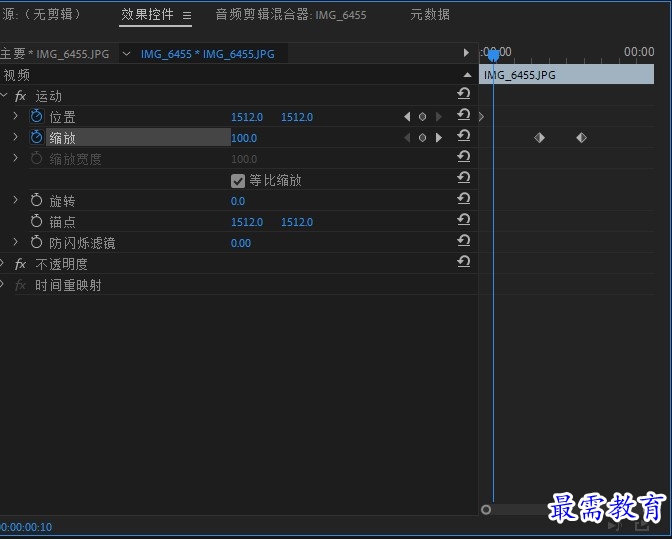Screen dimensions: 672x539
Task: Select the 缩放 property label
Action: [62, 138]
